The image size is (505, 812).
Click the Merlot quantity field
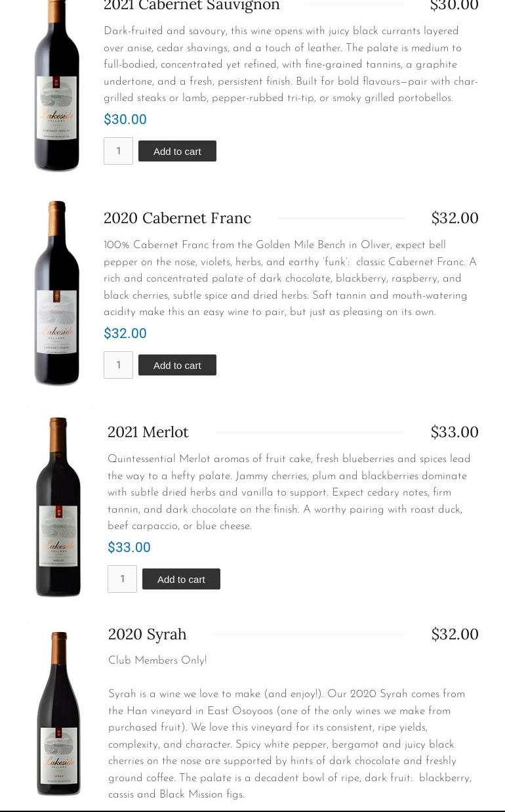[x=122, y=579]
